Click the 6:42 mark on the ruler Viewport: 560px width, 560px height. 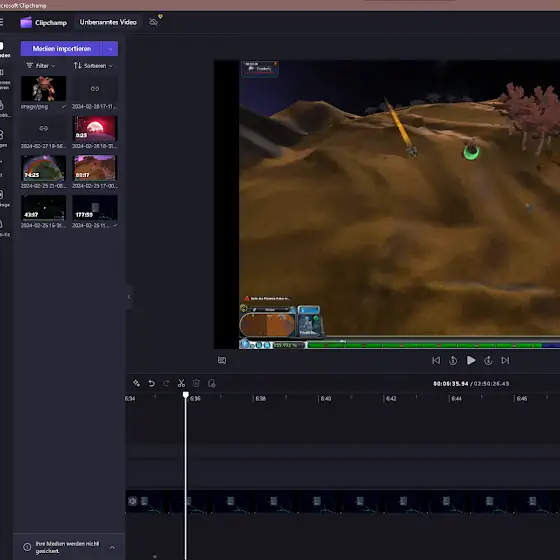(x=391, y=399)
